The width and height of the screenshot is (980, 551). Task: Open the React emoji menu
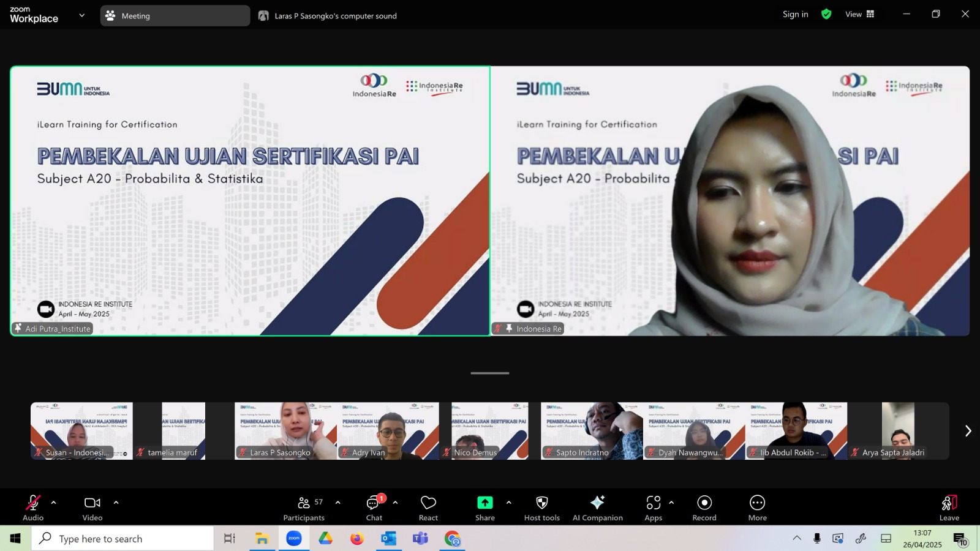pos(428,508)
